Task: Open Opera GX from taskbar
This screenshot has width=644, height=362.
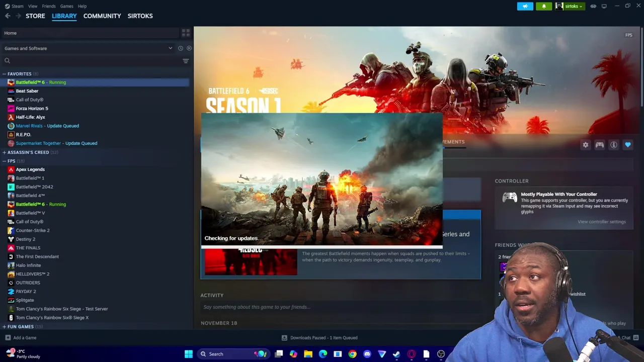Action: [x=412, y=354]
